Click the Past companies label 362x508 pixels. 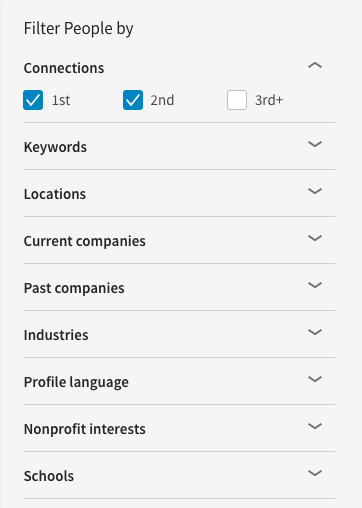point(74,288)
